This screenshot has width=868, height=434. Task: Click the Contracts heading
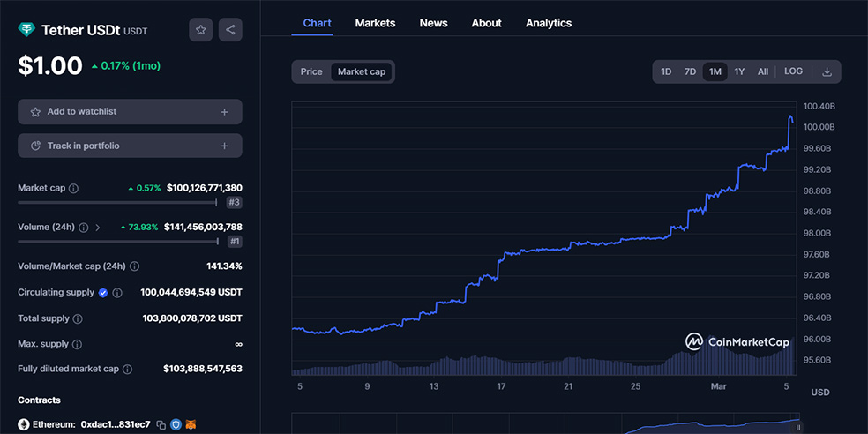coord(39,400)
